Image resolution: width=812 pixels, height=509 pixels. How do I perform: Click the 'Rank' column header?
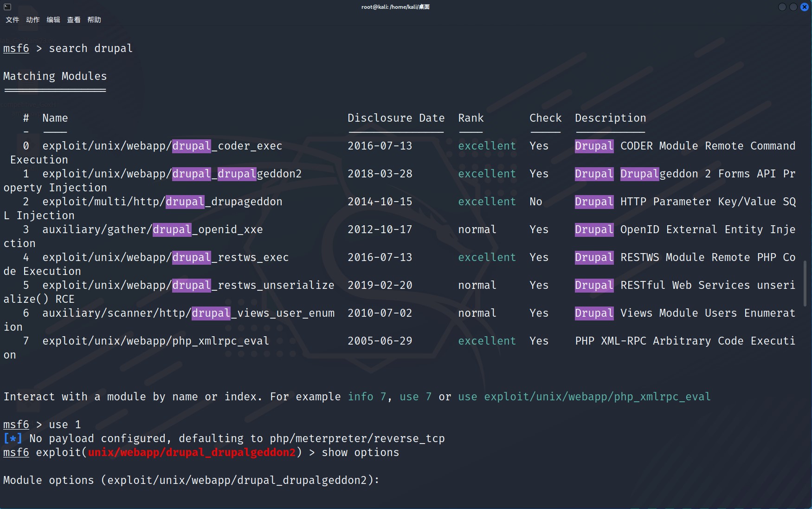tap(471, 118)
